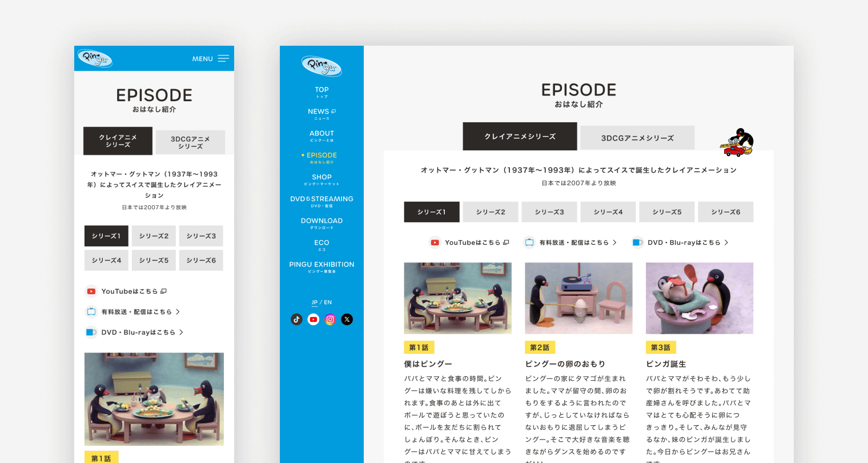Click episode title 僕はピングー

[428, 364]
